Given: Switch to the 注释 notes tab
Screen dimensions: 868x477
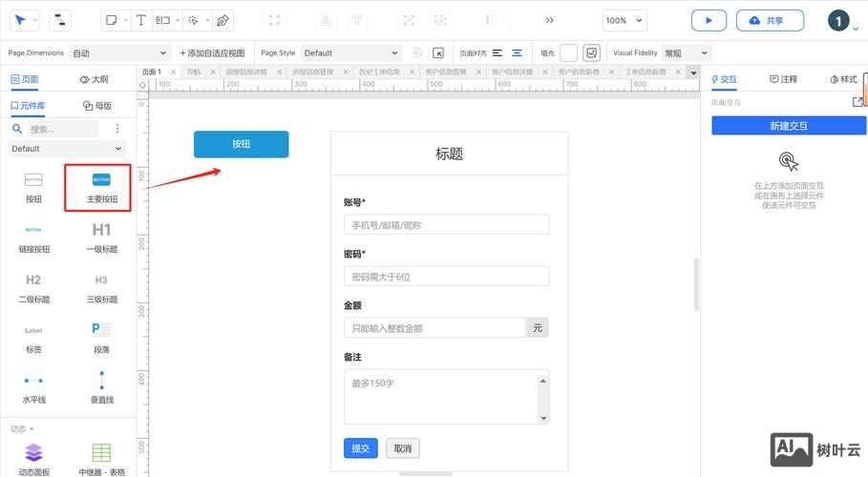Looking at the screenshot, I should point(783,79).
